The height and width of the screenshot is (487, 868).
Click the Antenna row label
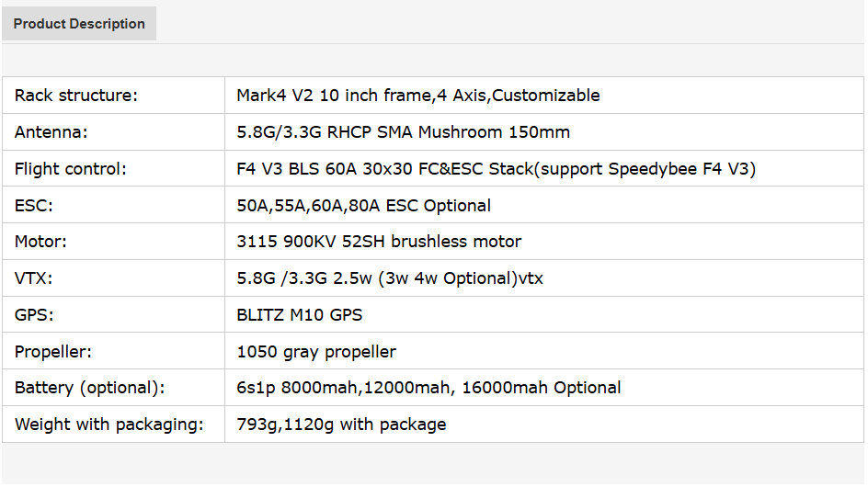coord(51,132)
